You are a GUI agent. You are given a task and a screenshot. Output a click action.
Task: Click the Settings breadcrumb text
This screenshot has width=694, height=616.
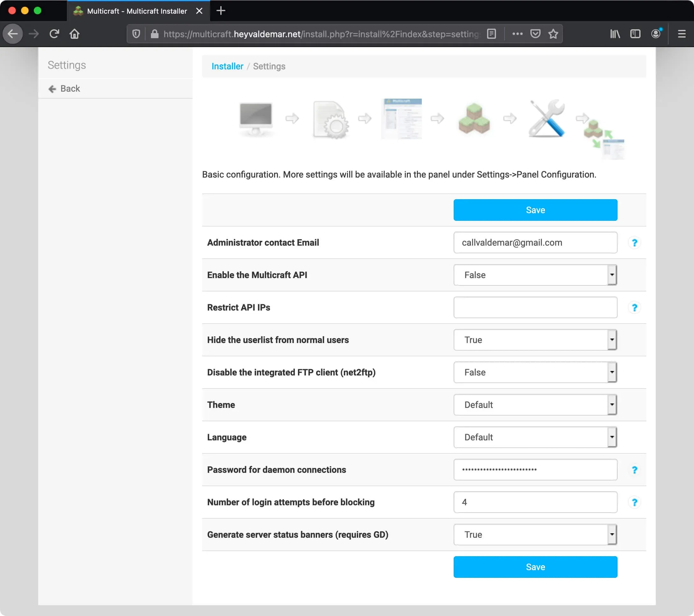(x=269, y=66)
